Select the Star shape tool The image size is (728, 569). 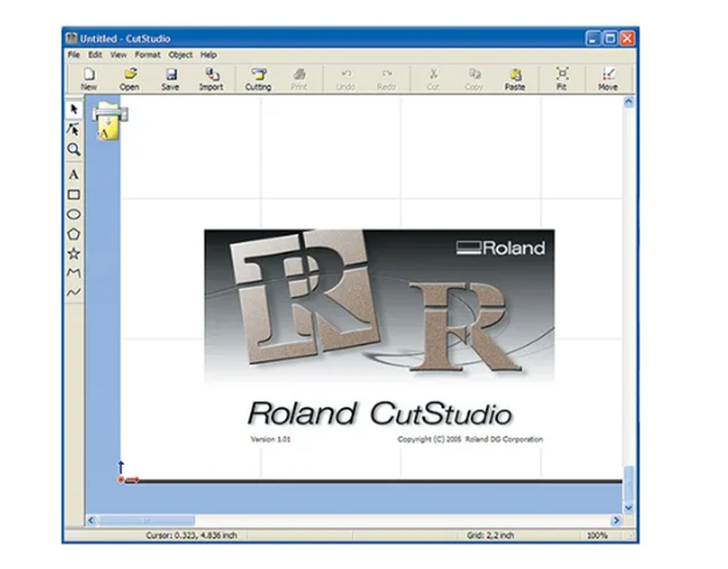tap(74, 254)
